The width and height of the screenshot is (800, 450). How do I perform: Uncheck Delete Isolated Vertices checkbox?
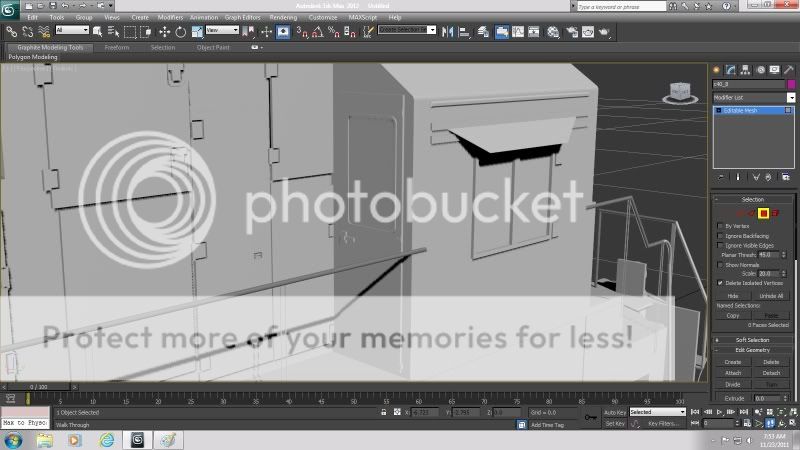pos(720,283)
